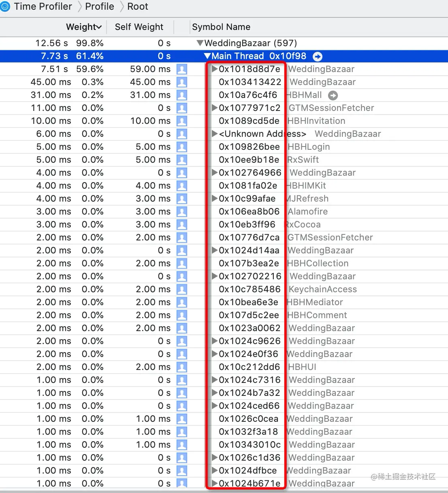
Task: Open the Time Profiler breadcrumb
Action: (x=43, y=7)
